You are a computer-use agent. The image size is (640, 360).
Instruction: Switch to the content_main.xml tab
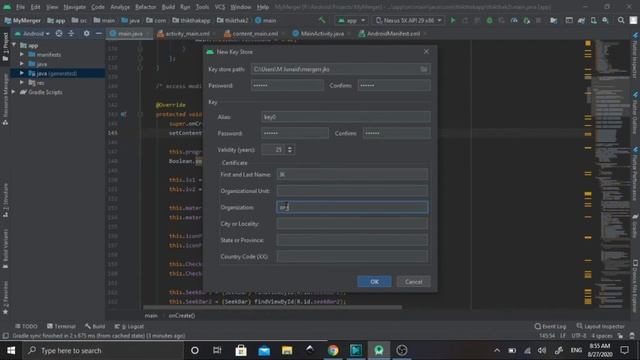251,33
